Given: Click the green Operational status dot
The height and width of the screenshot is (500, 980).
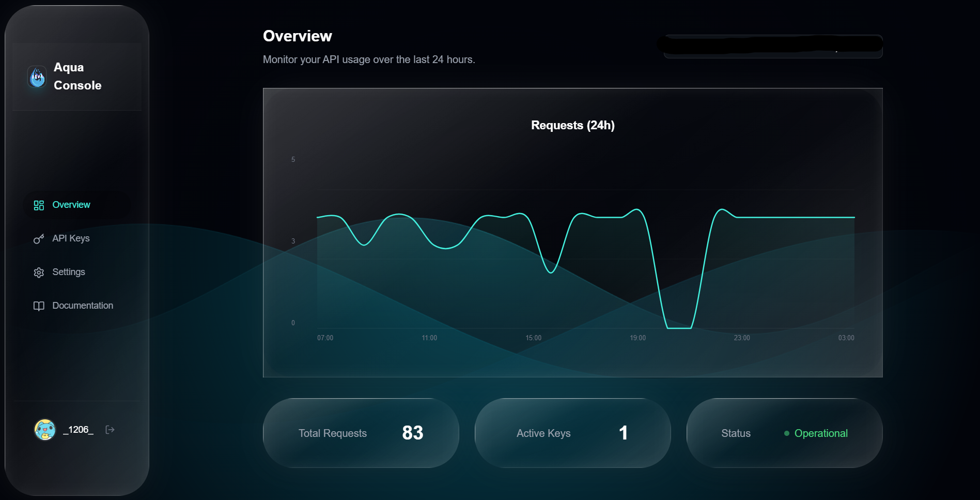Looking at the screenshot, I should tap(786, 433).
